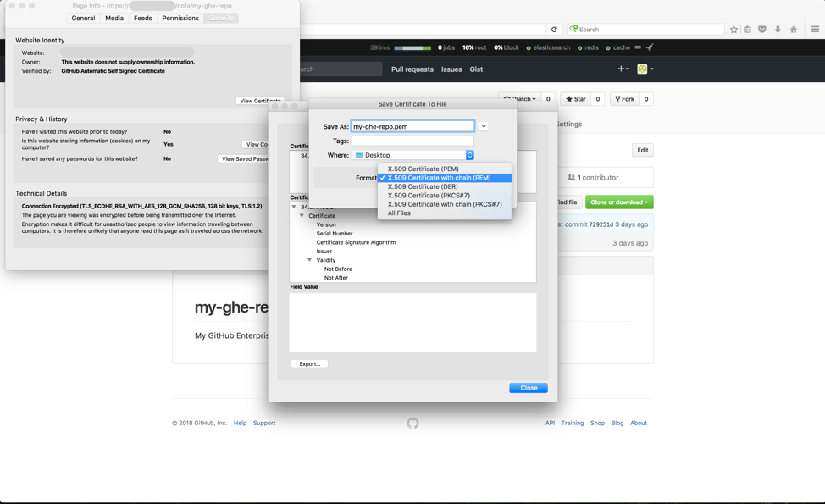825x504 pixels.
Task: Choose X.509 Certificate with chain (PEM)
Action: (x=445, y=178)
